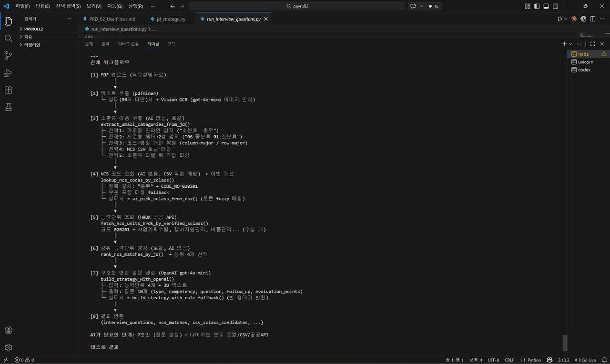
Task: Open the notifications bell in status bar
Action: coord(604,360)
